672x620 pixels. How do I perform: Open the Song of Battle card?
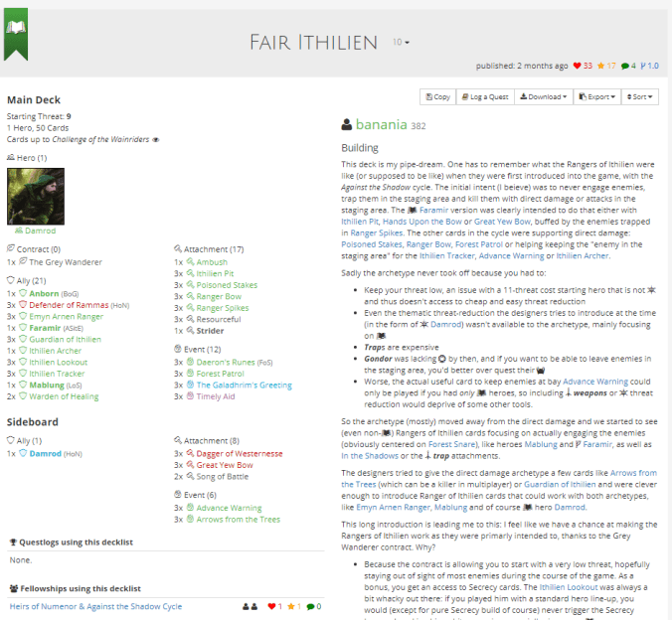223,477
